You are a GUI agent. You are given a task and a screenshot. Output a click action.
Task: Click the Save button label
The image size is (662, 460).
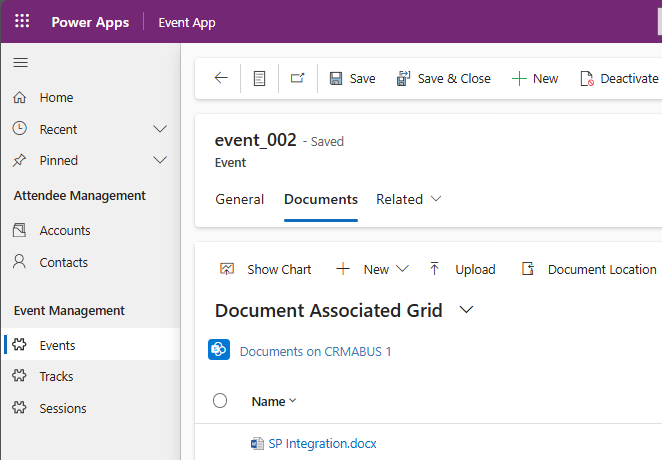click(362, 78)
